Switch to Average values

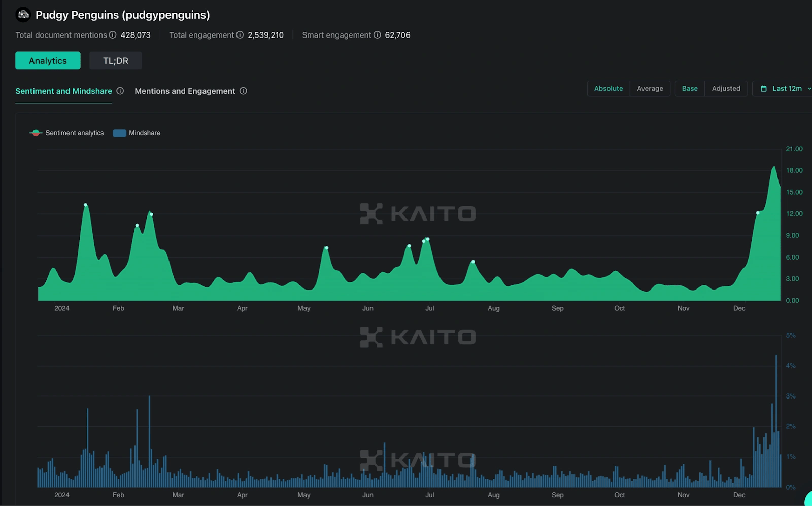(650, 89)
